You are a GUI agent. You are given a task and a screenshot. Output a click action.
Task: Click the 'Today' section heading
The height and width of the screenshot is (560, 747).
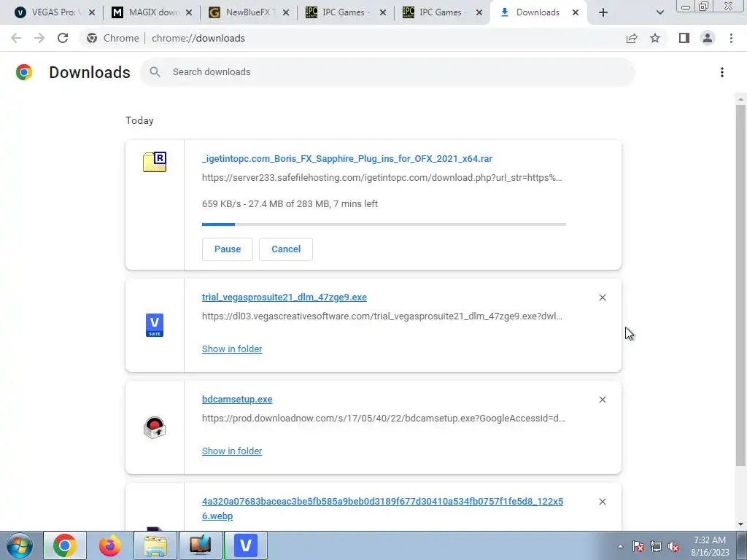pyautogui.click(x=139, y=120)
